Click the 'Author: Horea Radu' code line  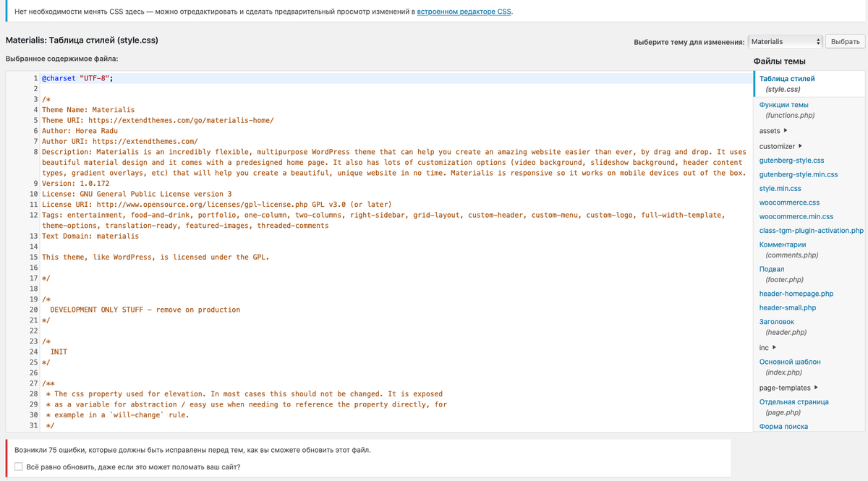[x=80, y=131]
